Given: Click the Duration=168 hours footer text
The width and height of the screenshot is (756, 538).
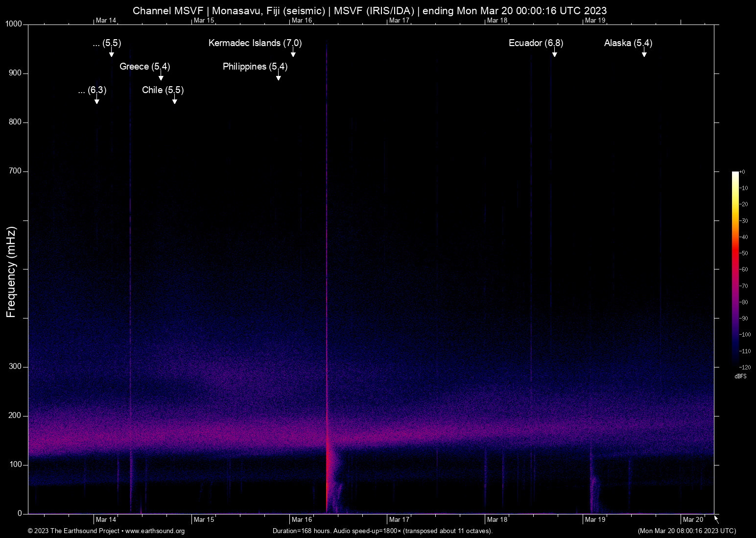Looking at the screenshot, I should (382, 531).
